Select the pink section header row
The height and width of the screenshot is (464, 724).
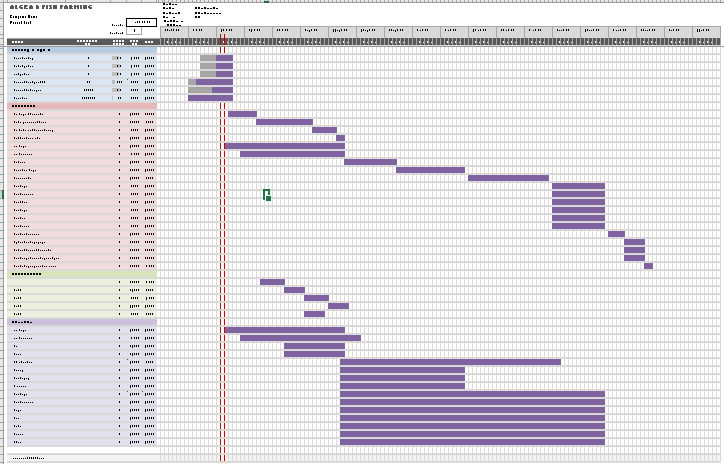coord(82,105)
